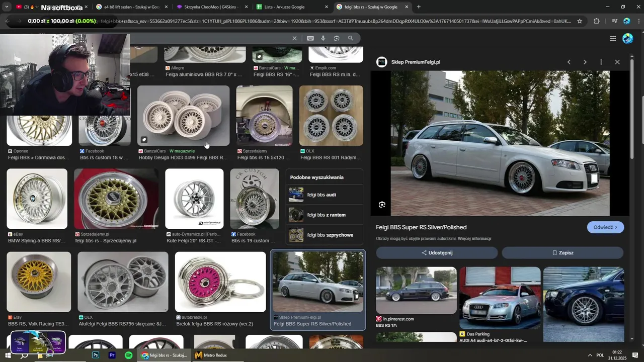Click the Udostępnij share button
The image size is (644, 362).
(437, 253)
